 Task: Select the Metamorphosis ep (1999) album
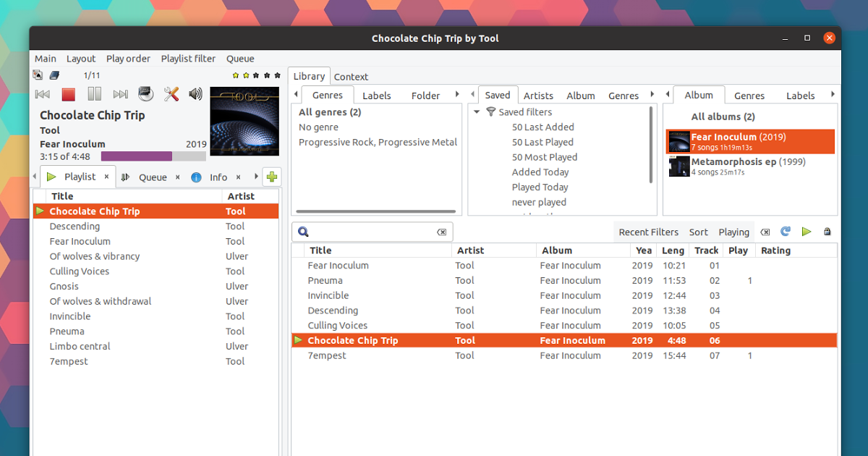pyautogui.click(x=750, y=166)
